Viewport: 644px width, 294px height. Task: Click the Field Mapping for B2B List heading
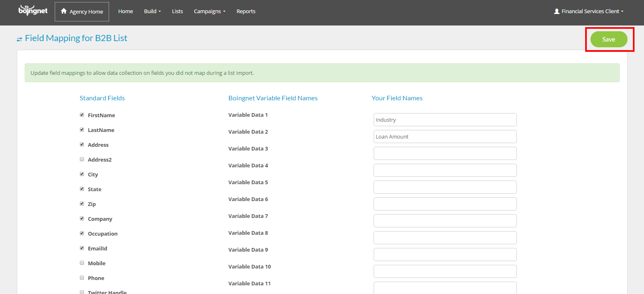coord(76,38)
